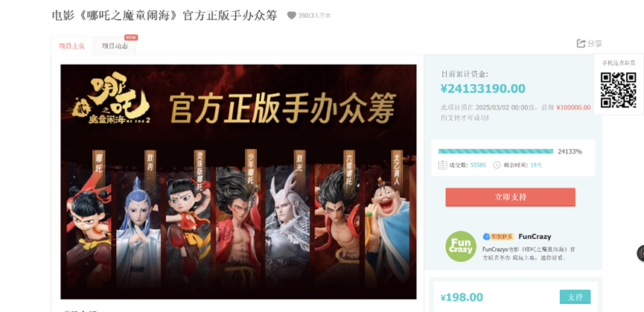644x312 pixels.
Task: Click the document icon next to 成交数
Action: coord(442,165)
